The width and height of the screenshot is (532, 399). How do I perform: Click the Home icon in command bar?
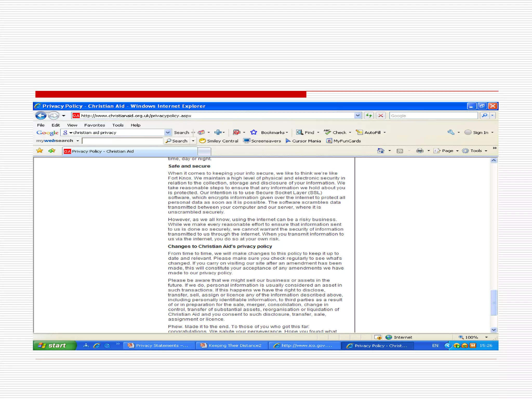tap(381, 151)
